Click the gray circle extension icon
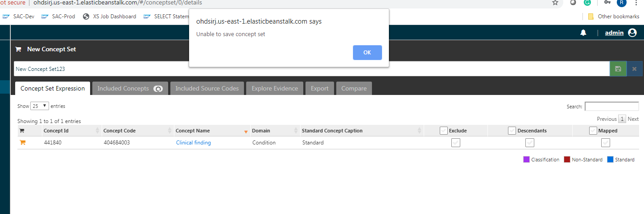 [573, 2]
